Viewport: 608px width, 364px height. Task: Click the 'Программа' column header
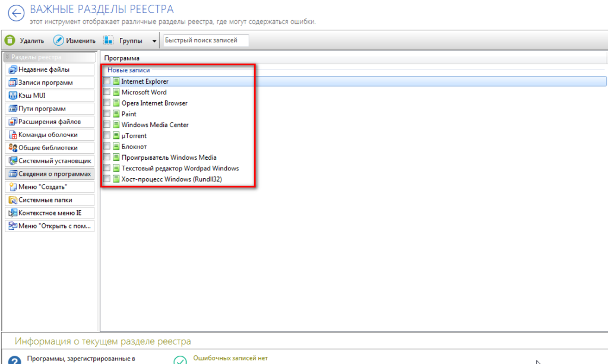pos(122,58)
